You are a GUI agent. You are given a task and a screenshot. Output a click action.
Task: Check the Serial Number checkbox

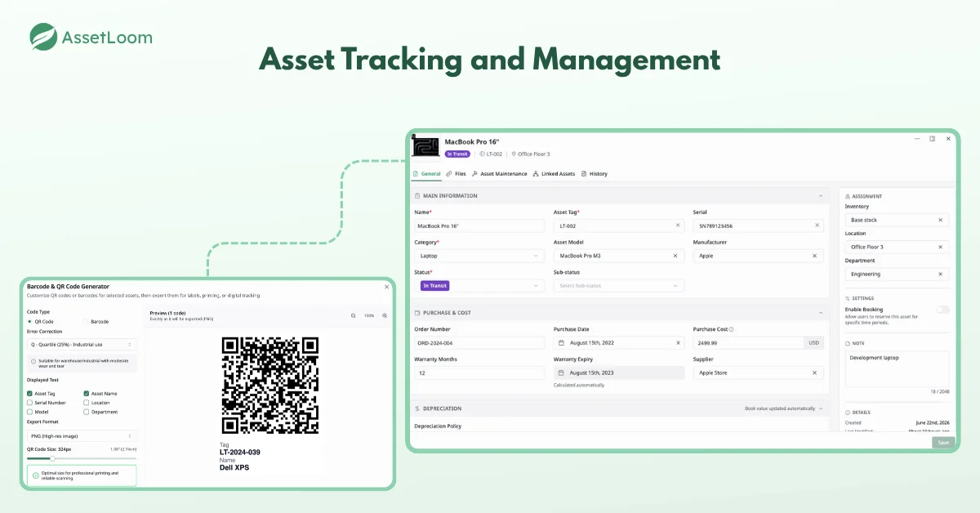click(30, 403)
